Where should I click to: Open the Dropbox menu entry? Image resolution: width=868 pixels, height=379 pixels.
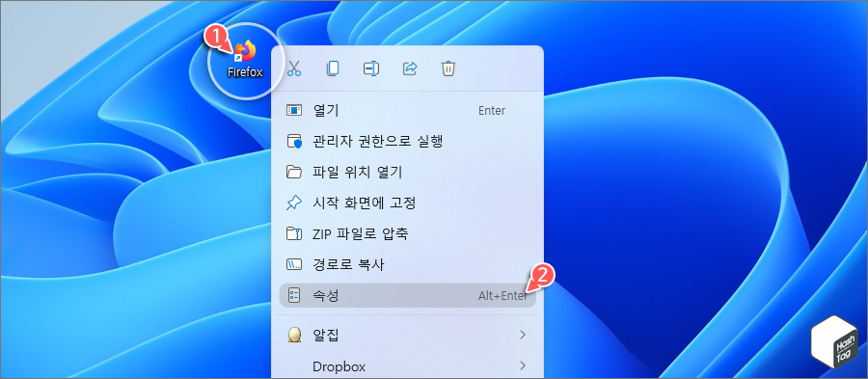[x=407, y=365]
